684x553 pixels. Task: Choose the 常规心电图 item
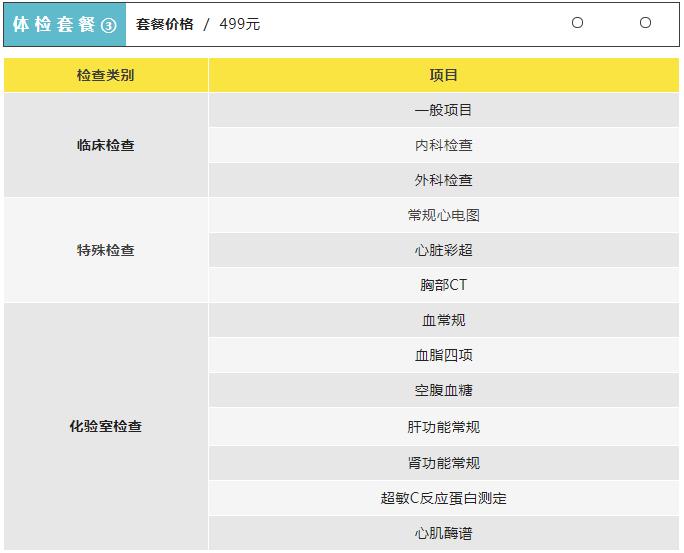pos(443,215)
